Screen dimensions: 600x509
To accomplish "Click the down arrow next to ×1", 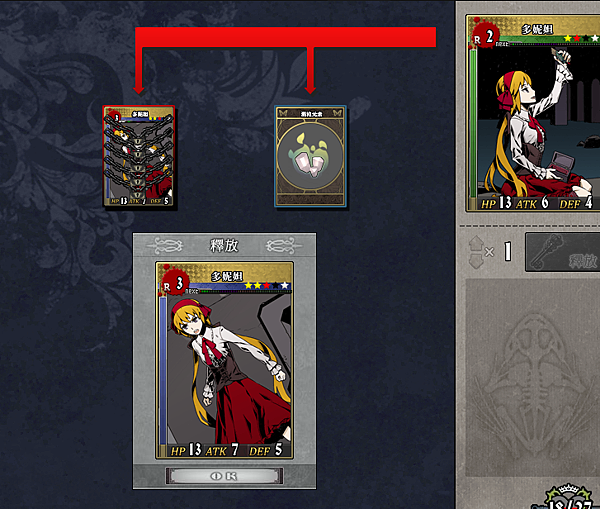I will 476,261.
